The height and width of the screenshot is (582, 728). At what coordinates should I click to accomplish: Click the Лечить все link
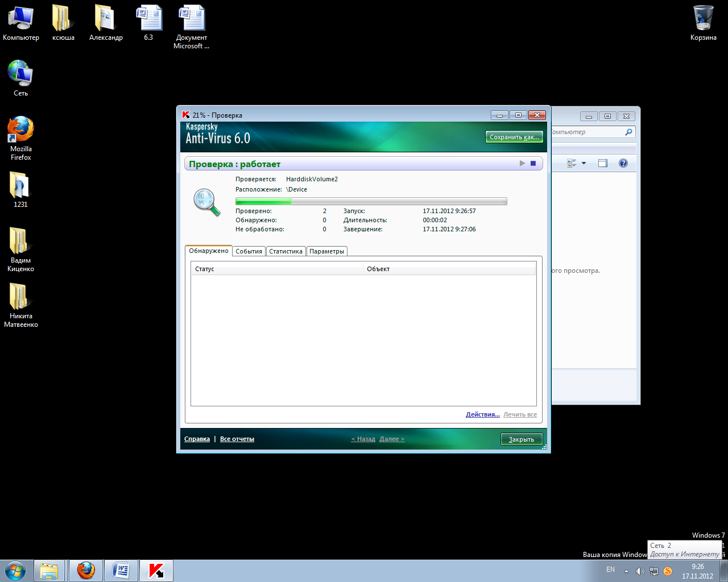[x=520, y=414]
